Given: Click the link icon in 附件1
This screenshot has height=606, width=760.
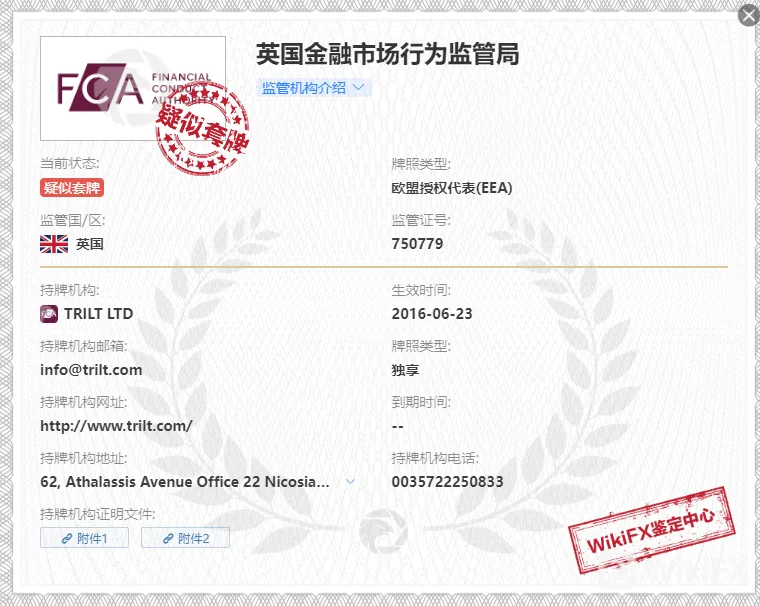Looking at the screenshot, I should click(x=67, y=539).
